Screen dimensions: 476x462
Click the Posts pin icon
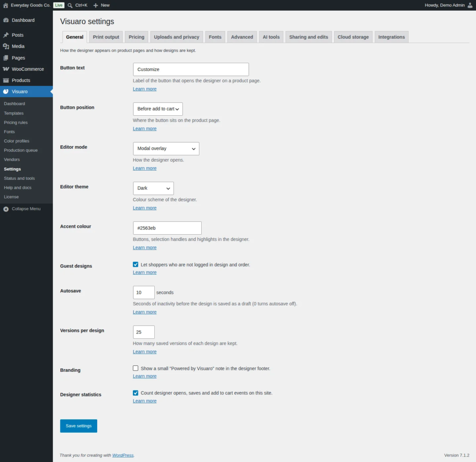click(x=6, y=35)
